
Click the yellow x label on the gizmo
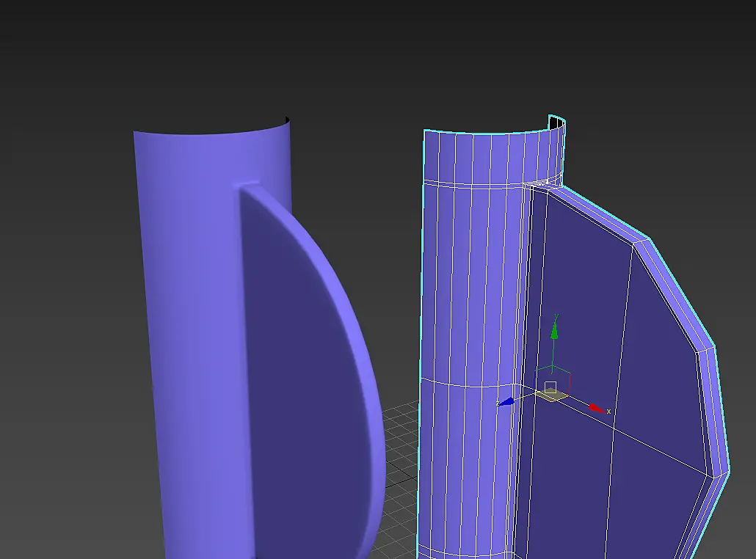[x=609, y=411]
